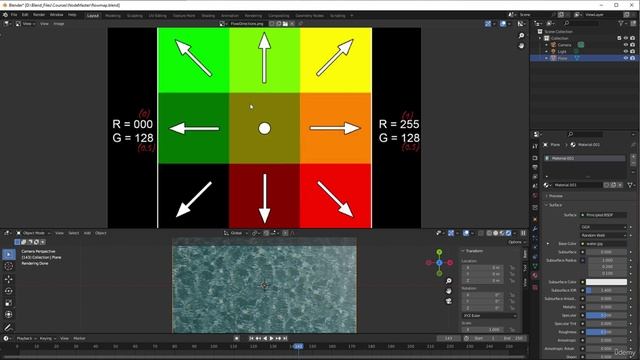Open the Edit menu
This screenshot has height=360, width=640.
click(25, 15)
